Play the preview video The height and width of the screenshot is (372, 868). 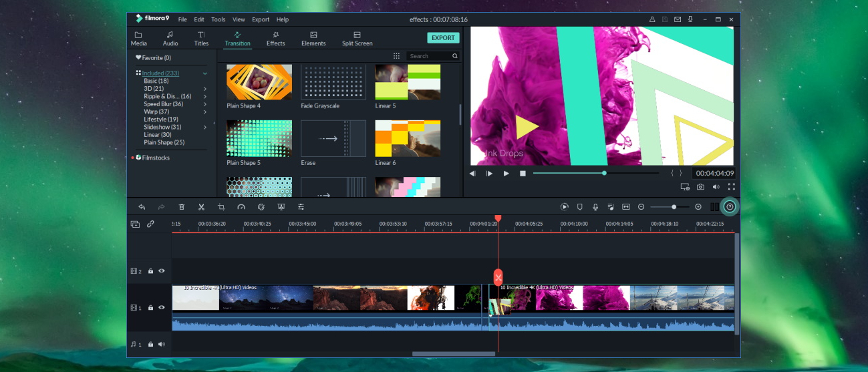(x=506, y=174)
